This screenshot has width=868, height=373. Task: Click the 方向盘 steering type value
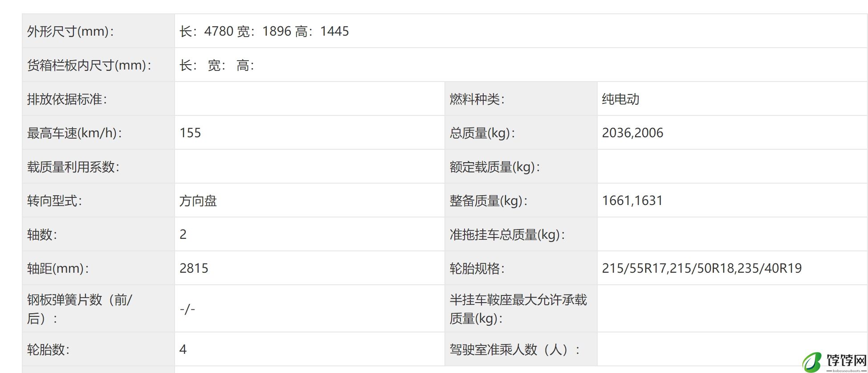point(198,201)
